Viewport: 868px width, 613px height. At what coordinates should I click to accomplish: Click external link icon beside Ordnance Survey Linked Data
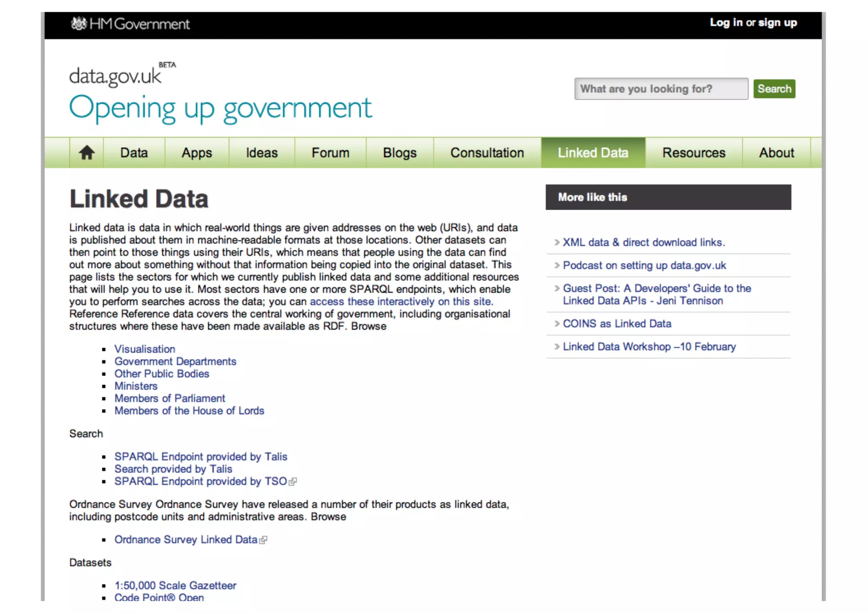(263, 540)
